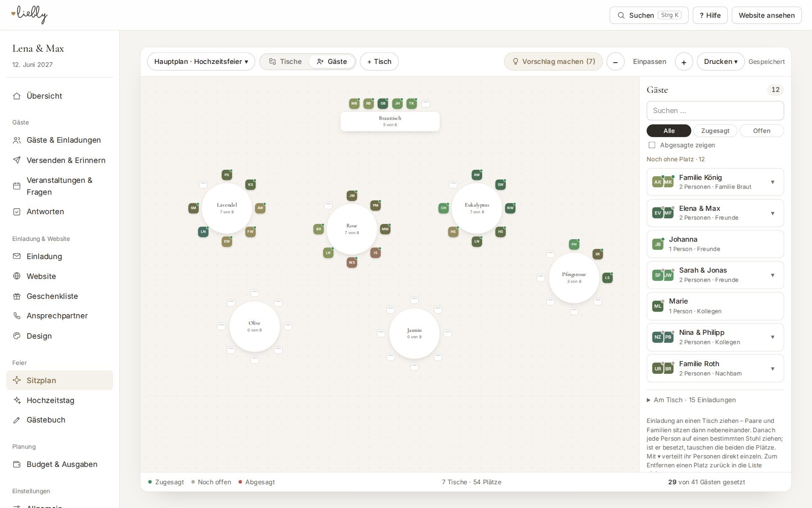Click the Website ansehen button
812x508 pixels.
766,15
